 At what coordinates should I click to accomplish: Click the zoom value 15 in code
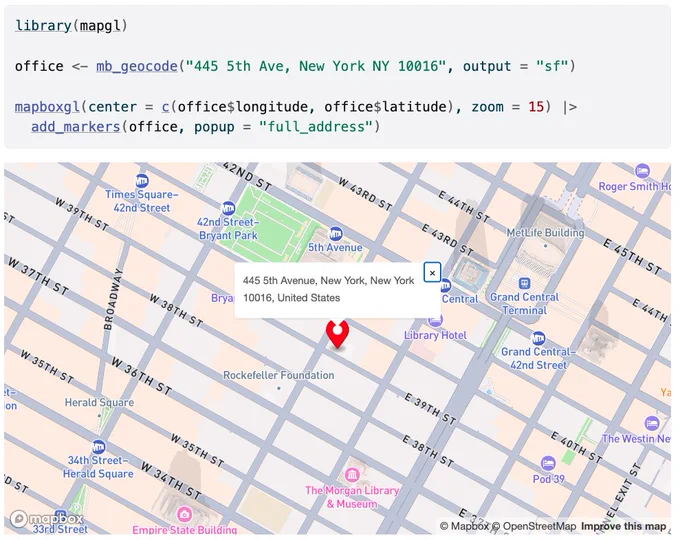[536, 107]
